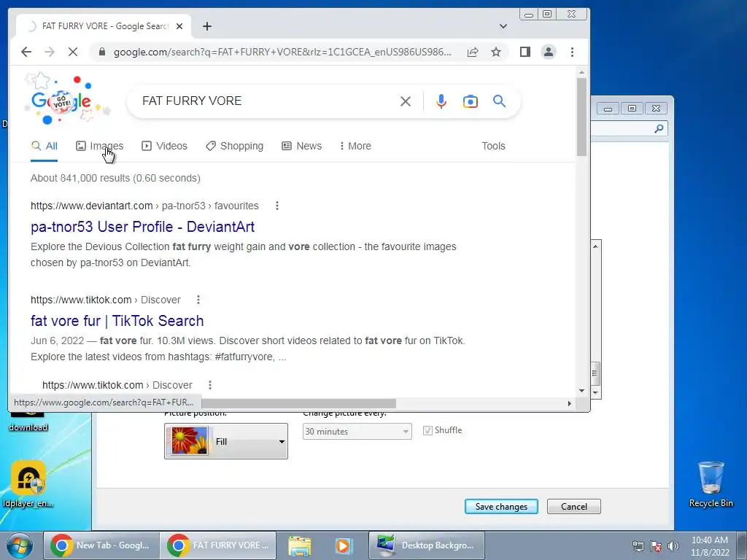Cancel the Desktop Background dialog
The height and width of the screenshot is (560, 747).
pos(573,507)
